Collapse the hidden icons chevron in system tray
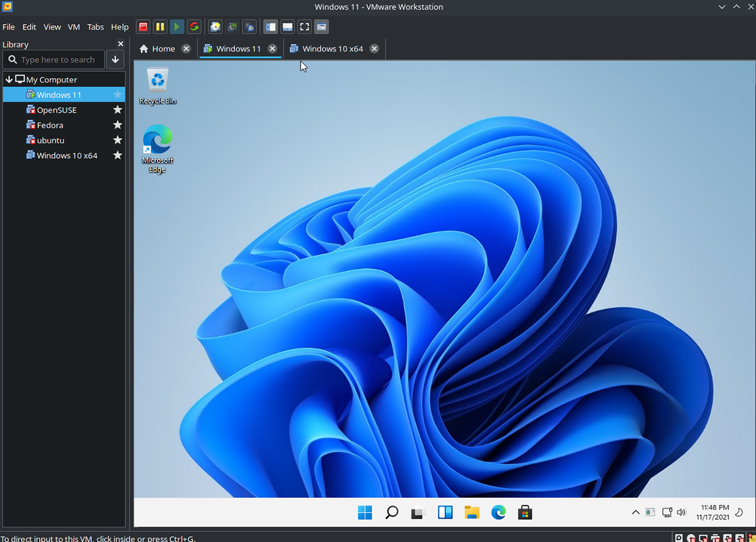Image resolution: width=756 pixels, height=542 pixels. (x=636, y=512)
